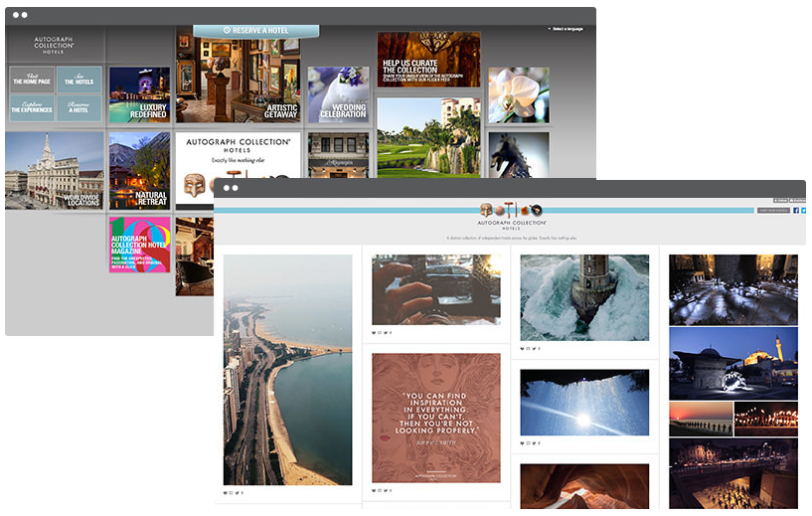Like the lighthouse in waves photo post
This screenshot has height=516, width=812.
[522, 349]
